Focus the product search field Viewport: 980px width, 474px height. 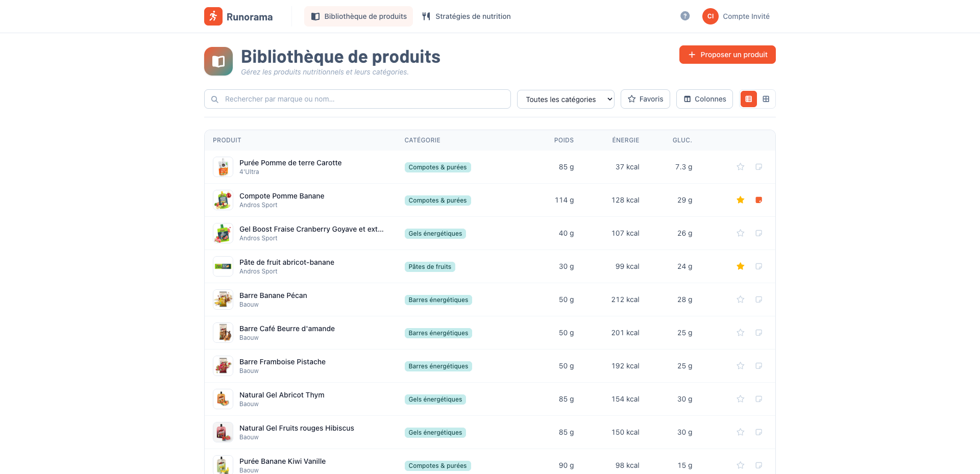[x=357, y=99]
